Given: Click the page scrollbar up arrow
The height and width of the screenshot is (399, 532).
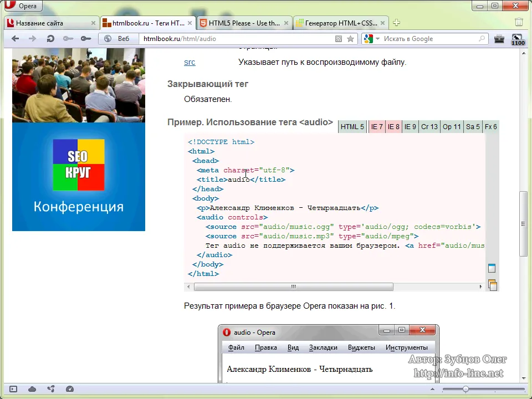Looking at the screenshot, I should pyautogui.click(x=524, y=53).
